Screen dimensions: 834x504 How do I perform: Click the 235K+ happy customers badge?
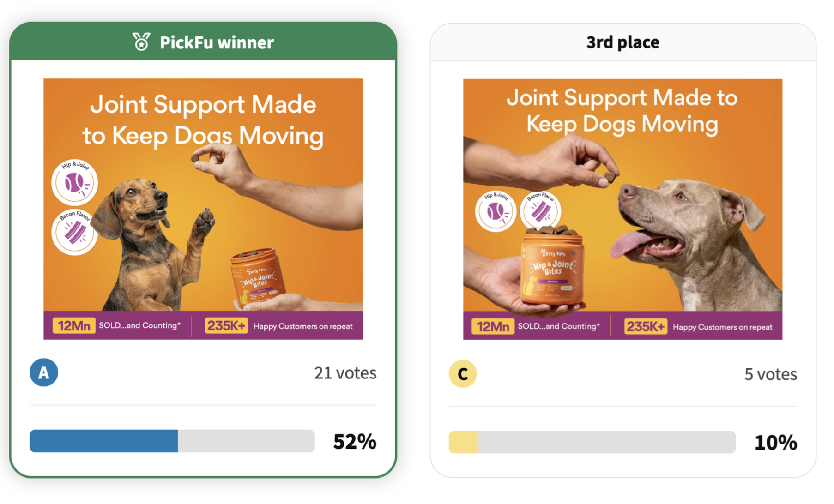click(x=226, y=325)
